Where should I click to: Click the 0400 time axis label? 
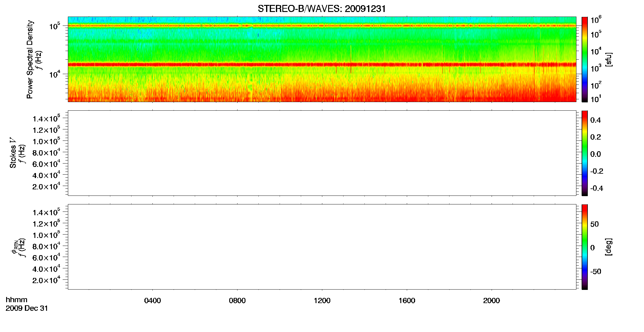(x=152, y=301)
